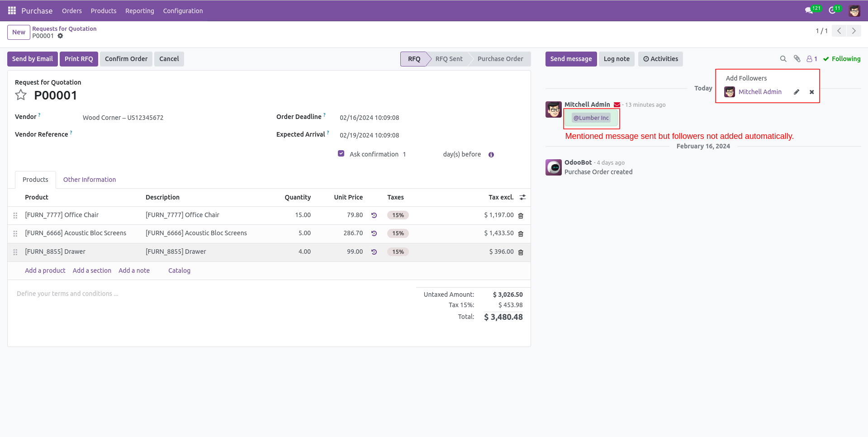Open the chatter message search
Viewport: 868px width, 437px height.
(x=783, y=59)
